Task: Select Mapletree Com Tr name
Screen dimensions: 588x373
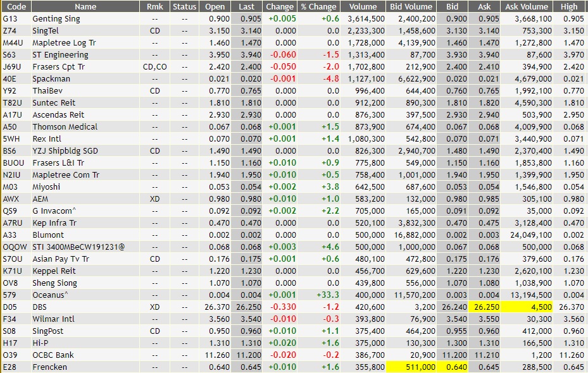Action: pos(66,175)
